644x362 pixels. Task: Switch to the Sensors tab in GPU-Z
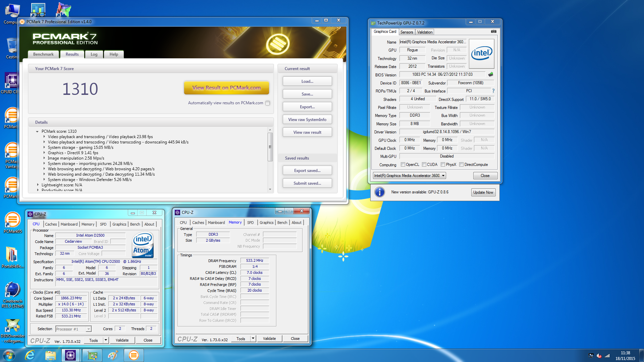click(x=407, y=32)
